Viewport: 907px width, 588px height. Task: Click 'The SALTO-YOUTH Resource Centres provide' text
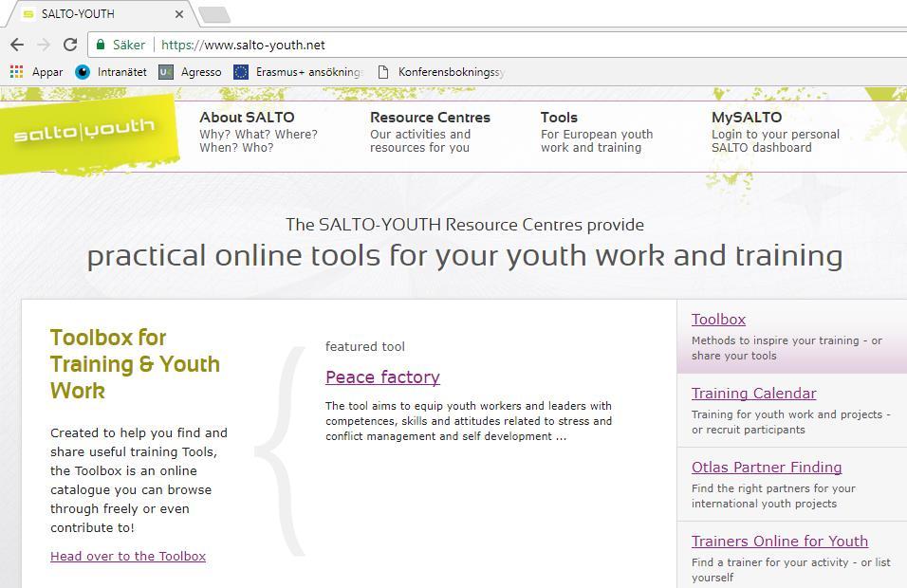point(465,225)
